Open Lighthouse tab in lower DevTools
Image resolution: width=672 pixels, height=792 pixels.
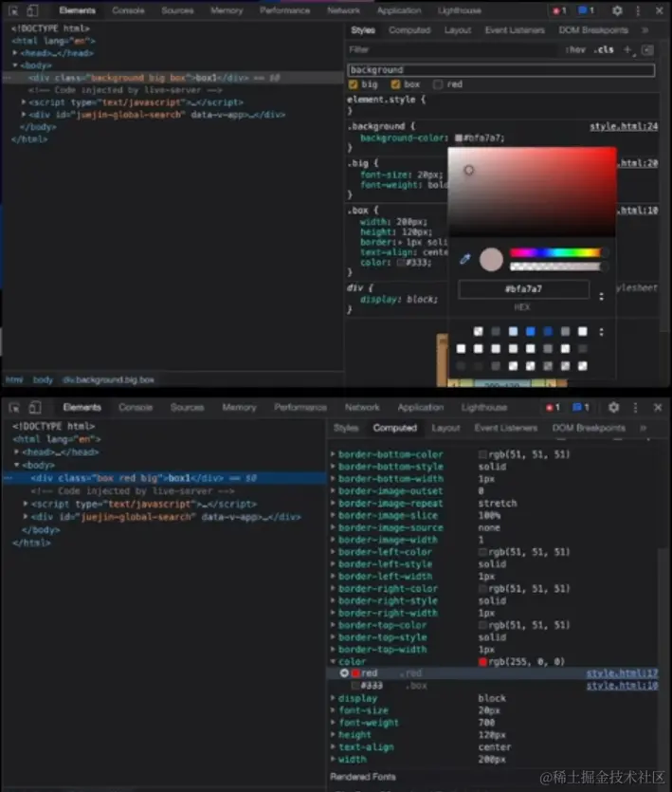(483, 407)
